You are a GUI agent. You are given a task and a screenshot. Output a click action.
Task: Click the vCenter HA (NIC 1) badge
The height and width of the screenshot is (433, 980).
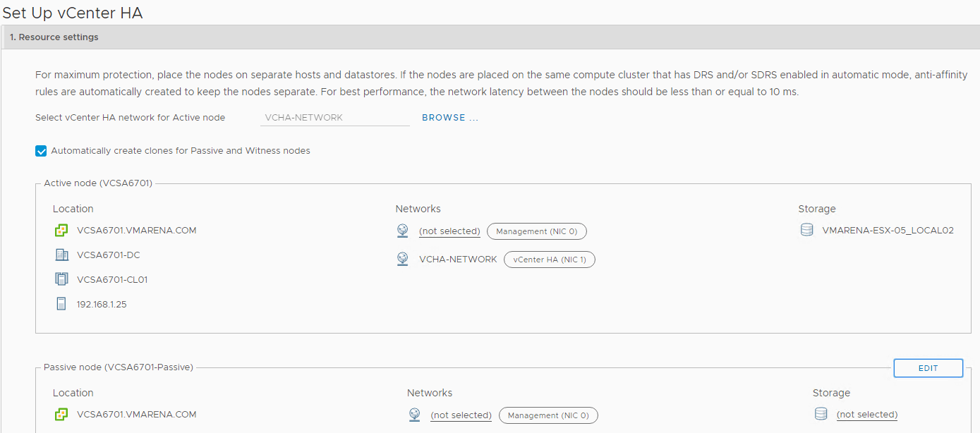point(550,260)
